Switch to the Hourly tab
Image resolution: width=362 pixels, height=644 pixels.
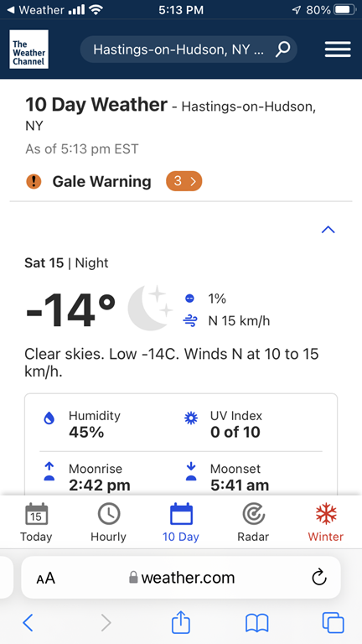tap(108, 522)
